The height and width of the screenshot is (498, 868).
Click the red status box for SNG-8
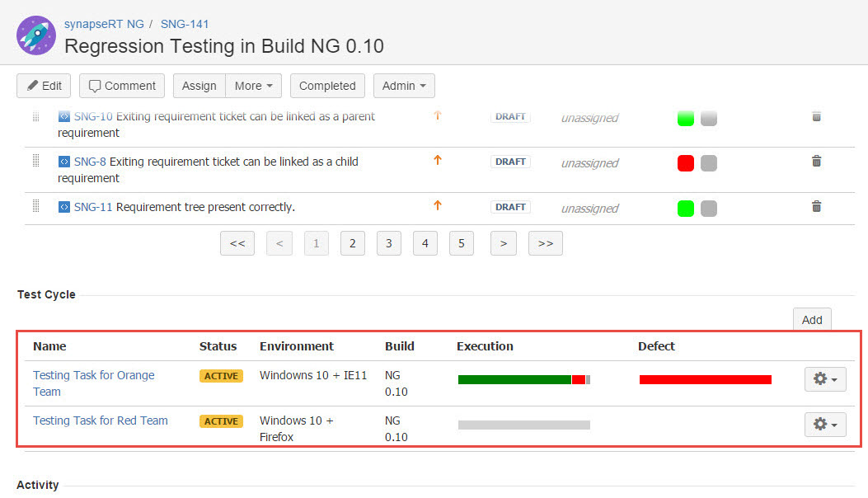click(685, 163)
